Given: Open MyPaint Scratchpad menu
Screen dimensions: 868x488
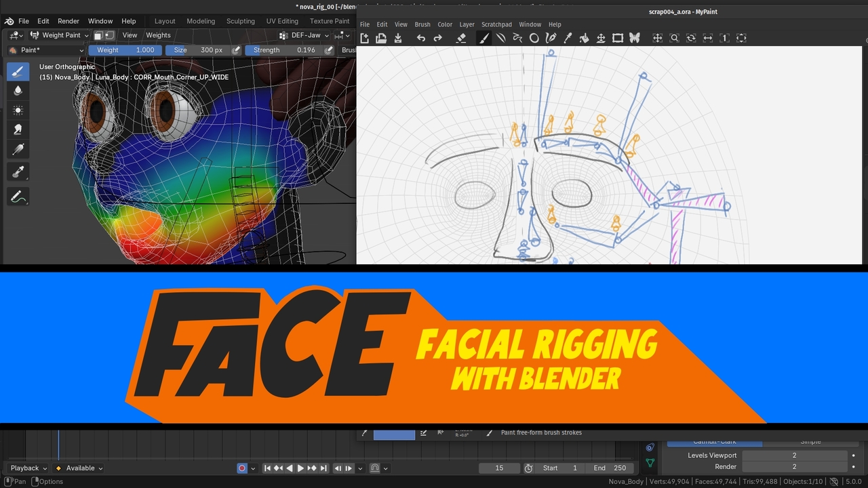Looking at the screenshot, I should point(497,24).
